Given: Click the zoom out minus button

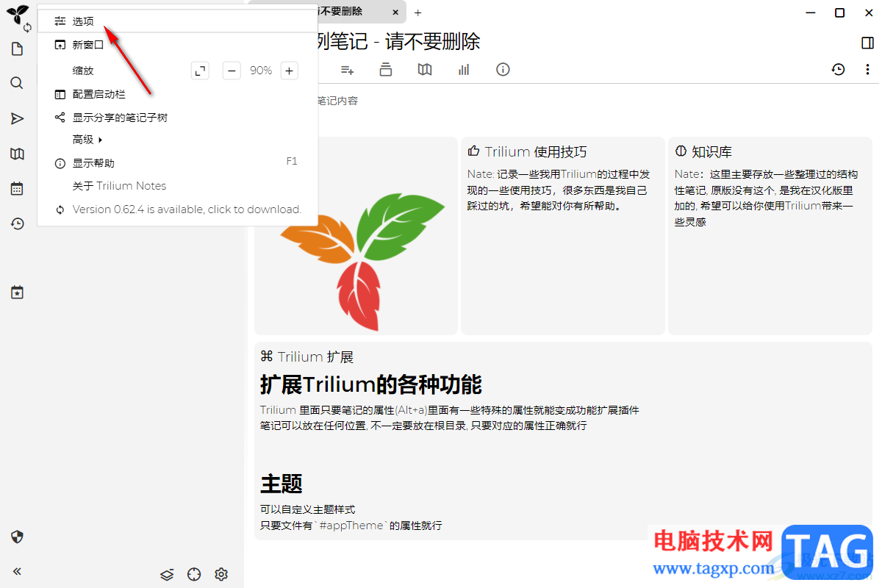Looking at the screenshot, I should coord(232,71).
